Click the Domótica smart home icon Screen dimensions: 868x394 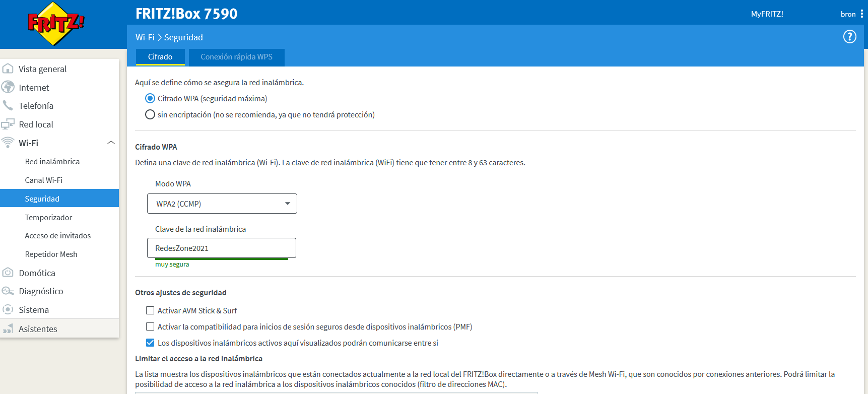(8, 273)
